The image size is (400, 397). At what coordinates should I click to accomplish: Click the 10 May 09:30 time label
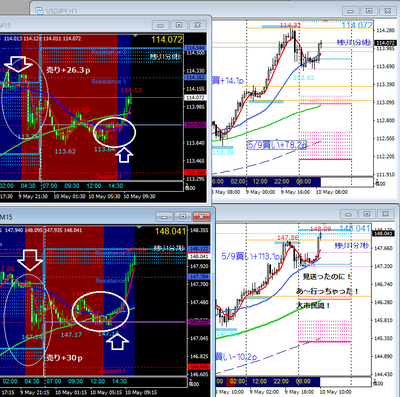[x=139, y=196]
